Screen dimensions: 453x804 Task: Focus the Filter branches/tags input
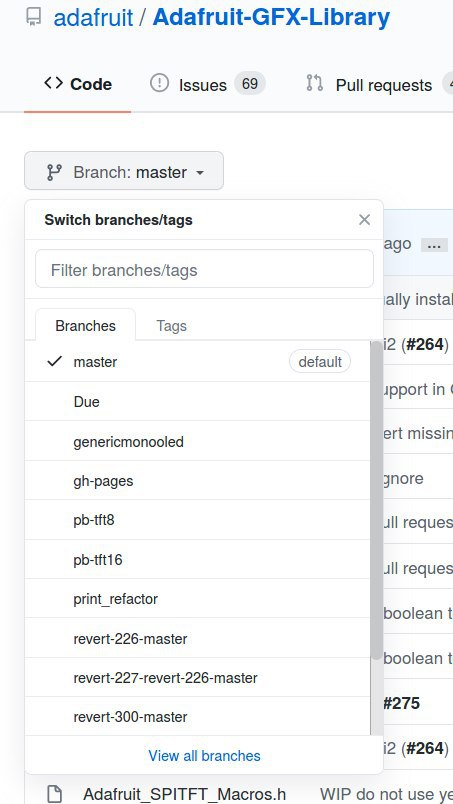(204, 269)
